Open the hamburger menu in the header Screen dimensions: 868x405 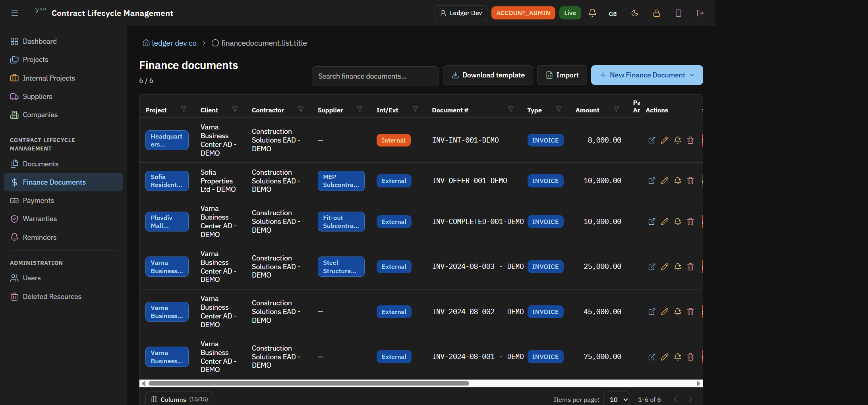point(15,13)
